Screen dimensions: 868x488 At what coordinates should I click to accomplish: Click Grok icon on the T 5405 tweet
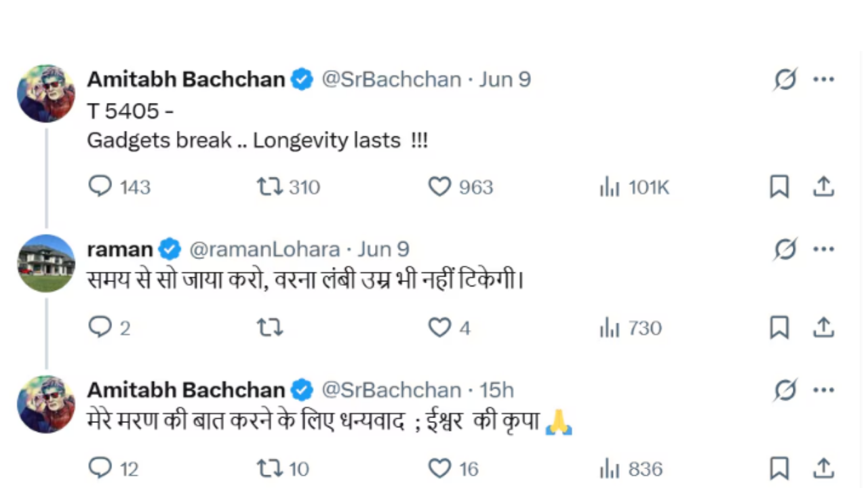(785, 80)
